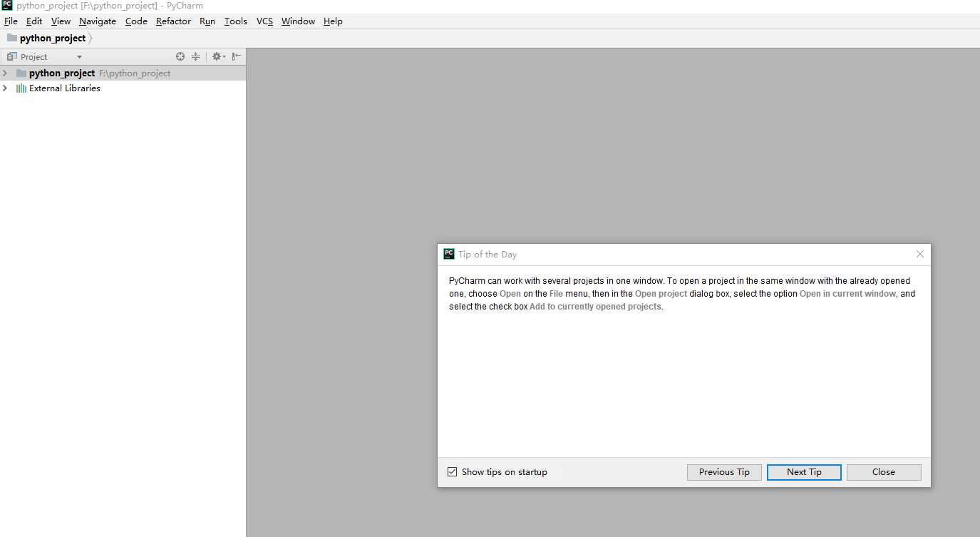Click the Previous Tip button
980x537 pixels.
coord(724,472)
